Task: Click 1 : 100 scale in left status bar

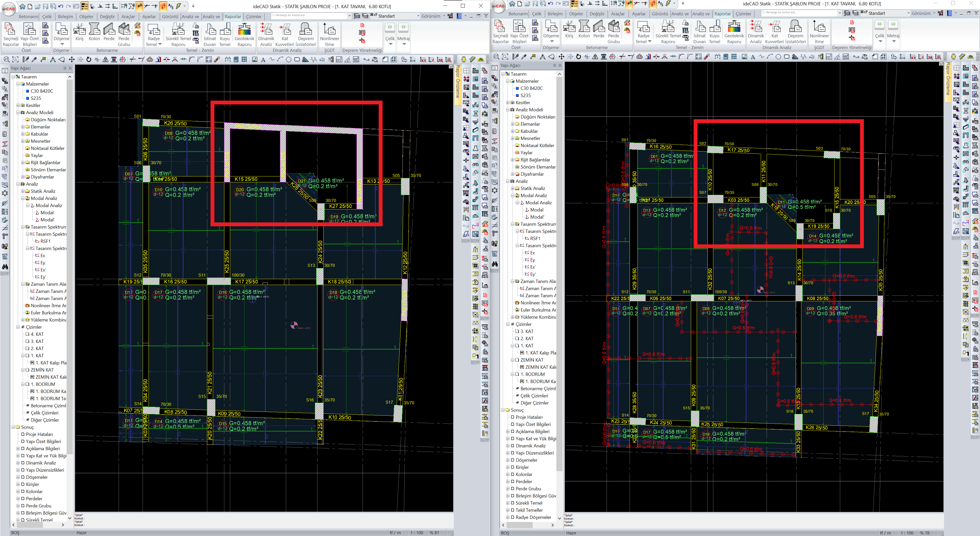Action: tap(416, 533)
